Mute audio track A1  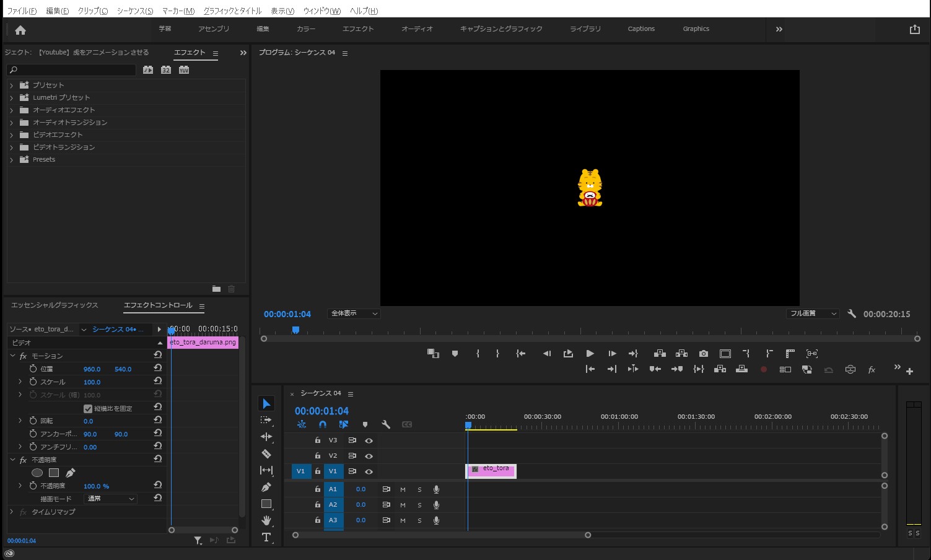(403, 489)
